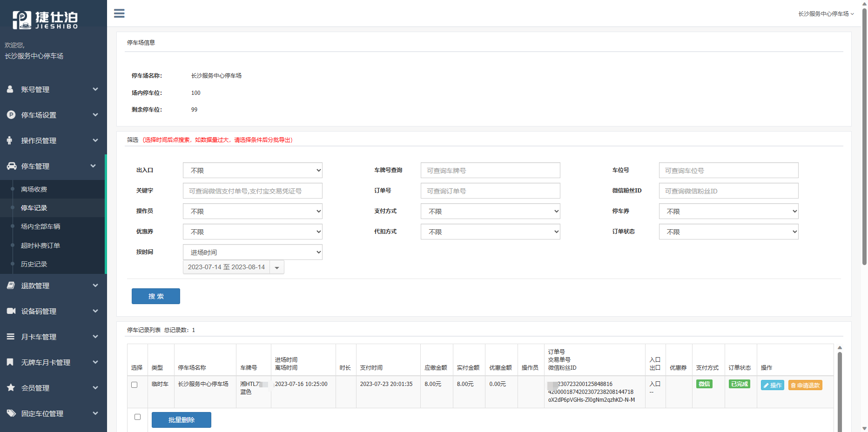Viewport: 868px width, 432px height.
Task: Expand the 停车场设置 chevron
Action: point(95,114)
